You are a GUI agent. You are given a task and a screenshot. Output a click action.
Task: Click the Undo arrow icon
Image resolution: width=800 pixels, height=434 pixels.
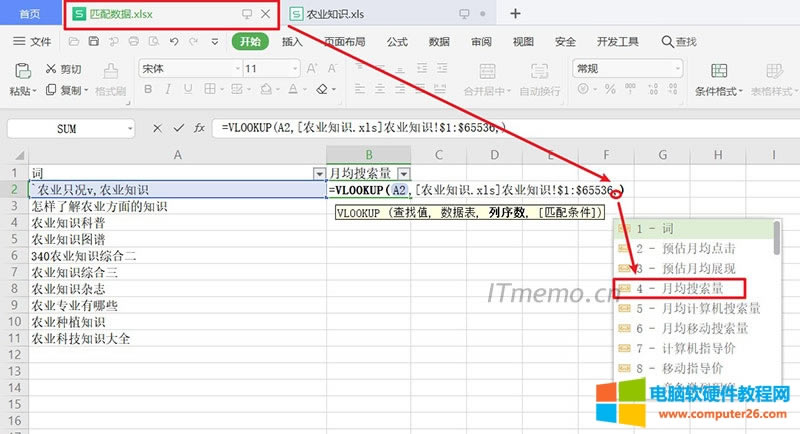pyautogui.click(x=174, y=42)
